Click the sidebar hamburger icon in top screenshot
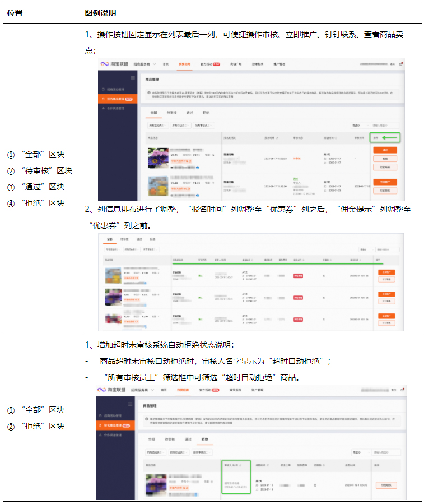 pyautogui.click(x=133, y=78)
